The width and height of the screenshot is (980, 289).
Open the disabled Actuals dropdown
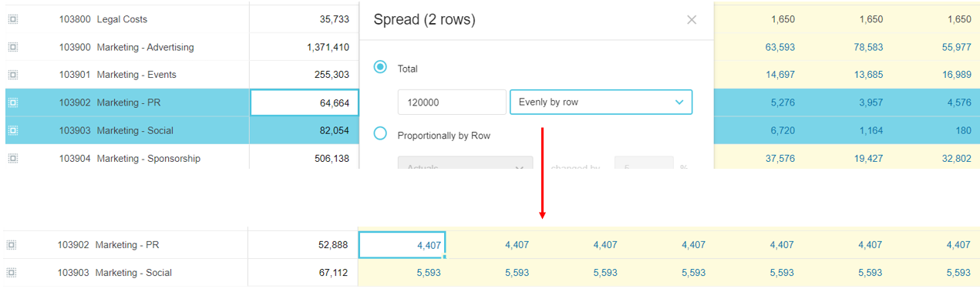[465, 163]
